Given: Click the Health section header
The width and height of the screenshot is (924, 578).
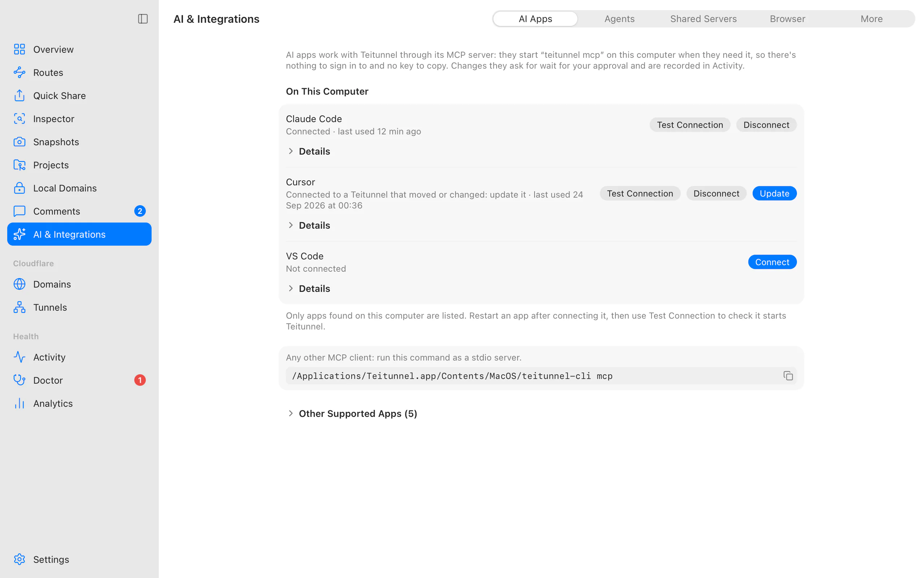Looking at the screenshot, I should [26, 336].
